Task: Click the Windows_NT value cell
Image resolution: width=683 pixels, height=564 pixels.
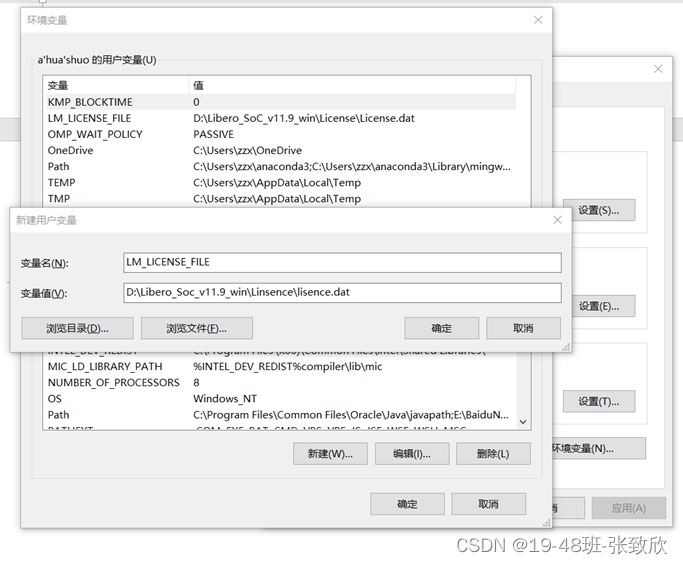Action: [x=225, y=399]
